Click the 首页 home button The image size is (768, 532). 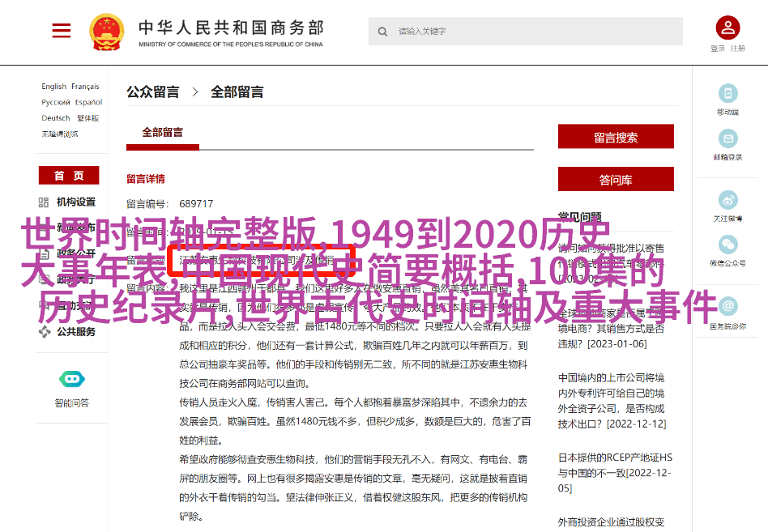pos(69,176)
